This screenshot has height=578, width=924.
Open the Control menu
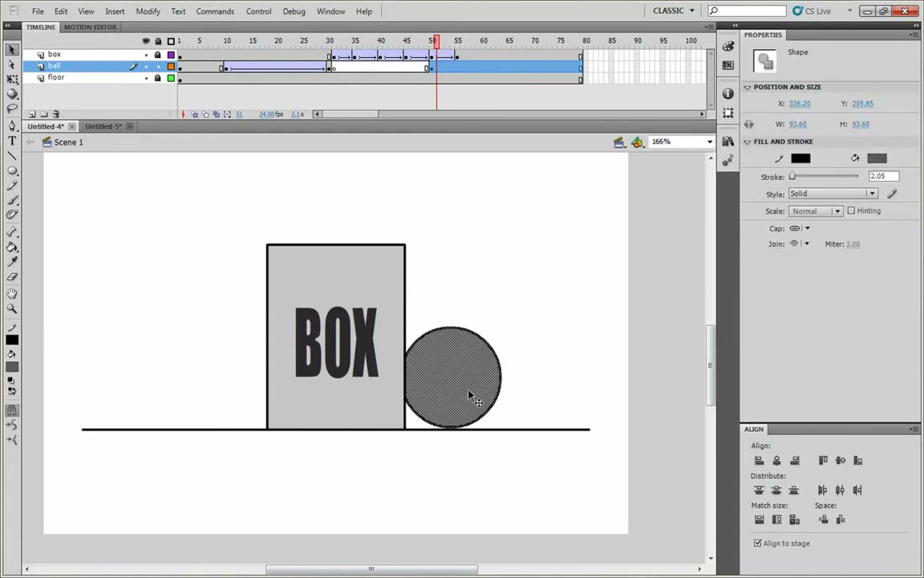259,11
